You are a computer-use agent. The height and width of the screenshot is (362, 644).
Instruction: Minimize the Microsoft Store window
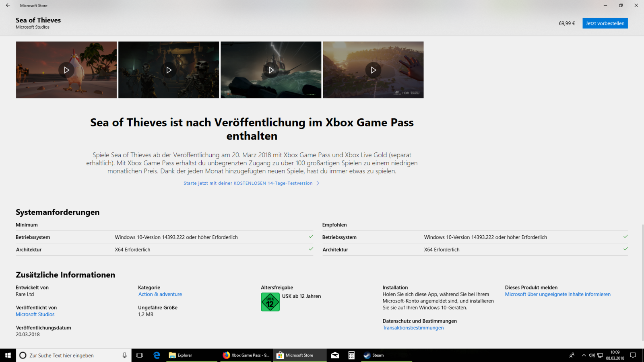click(605, 5)
